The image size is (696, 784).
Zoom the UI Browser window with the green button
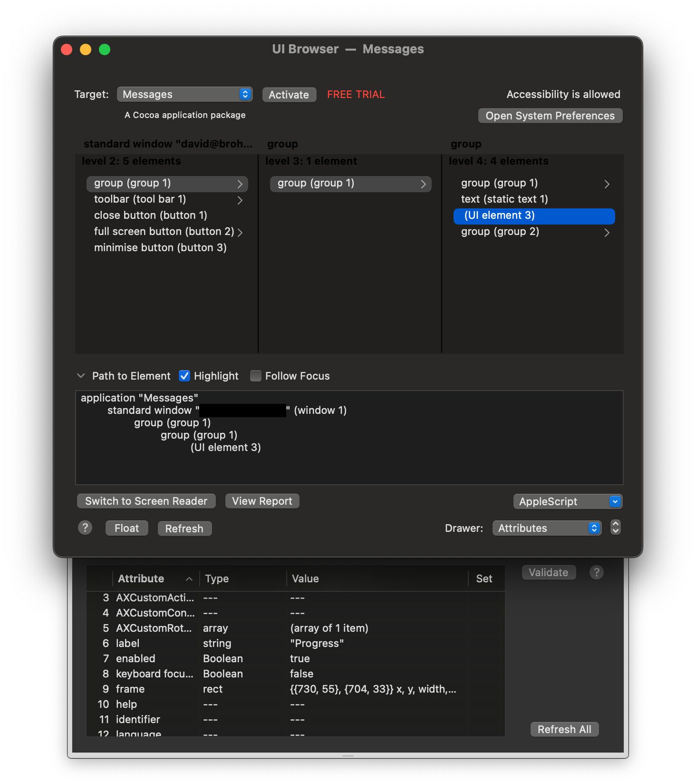105,49
